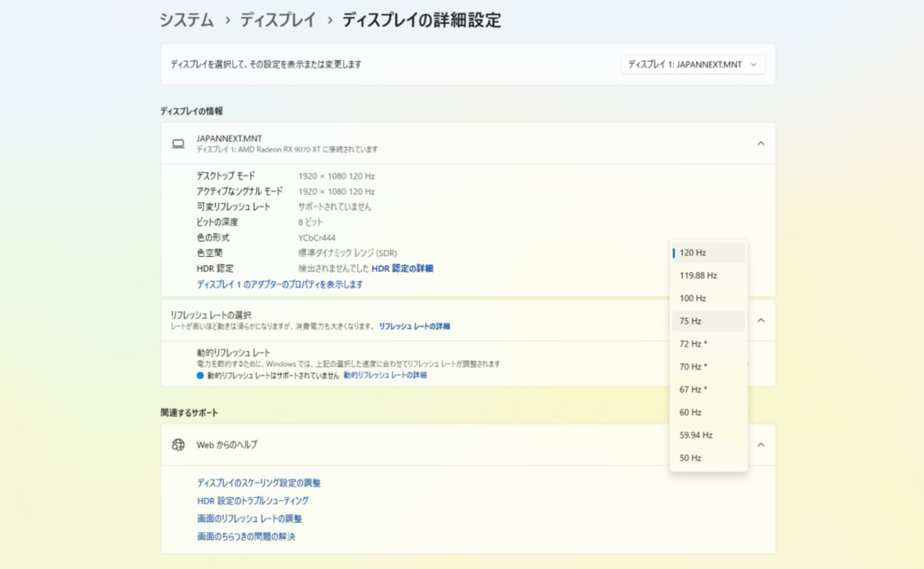
Task: Open the ディスプレイ 1: JAPANNEXT.MNT selector
Action: coord(692,65)
